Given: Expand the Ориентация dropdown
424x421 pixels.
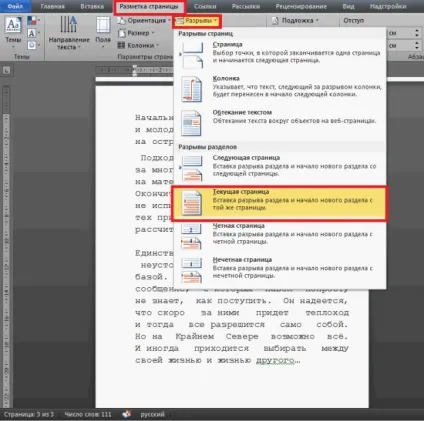Looking at the screenshot, I should pyautogui.click(x=144, y=21).
